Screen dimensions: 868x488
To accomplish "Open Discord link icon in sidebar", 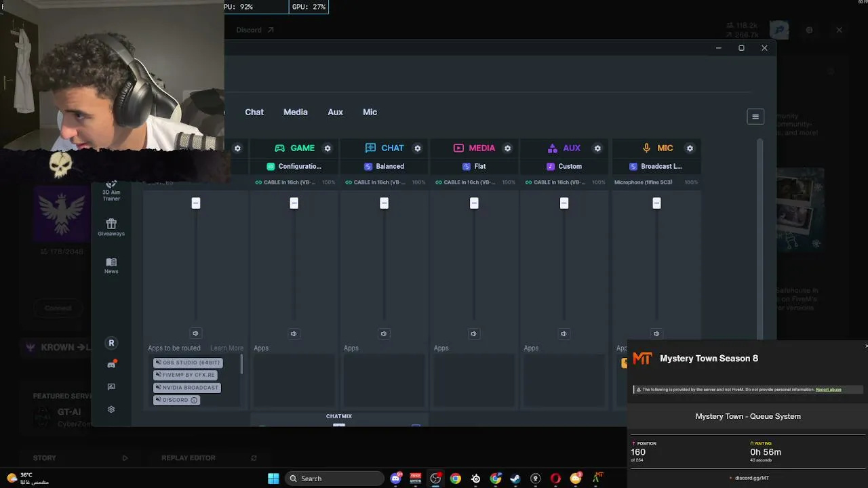I will point(111,365).
